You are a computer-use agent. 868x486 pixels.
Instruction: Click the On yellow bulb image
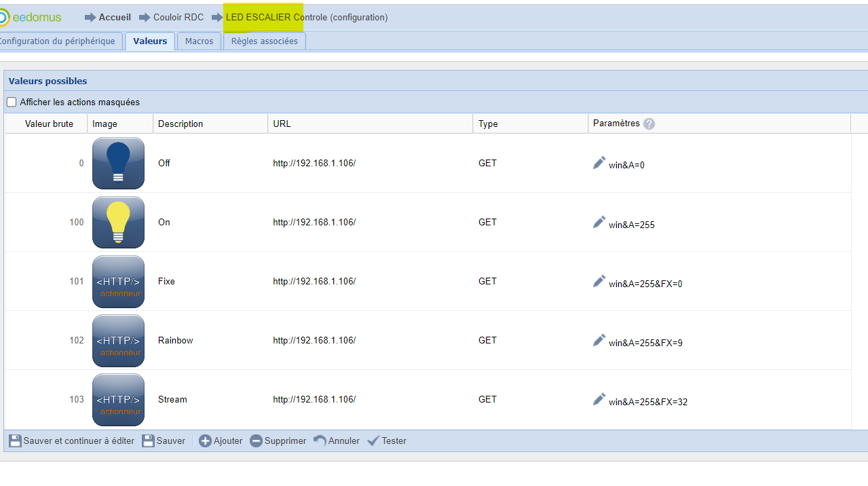pos(118,222)
